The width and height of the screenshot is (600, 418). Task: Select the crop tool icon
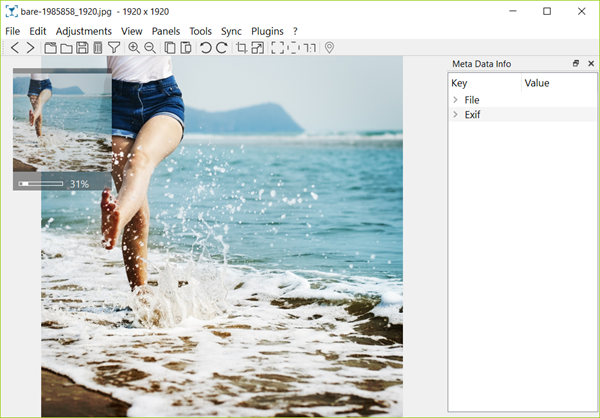241,48
